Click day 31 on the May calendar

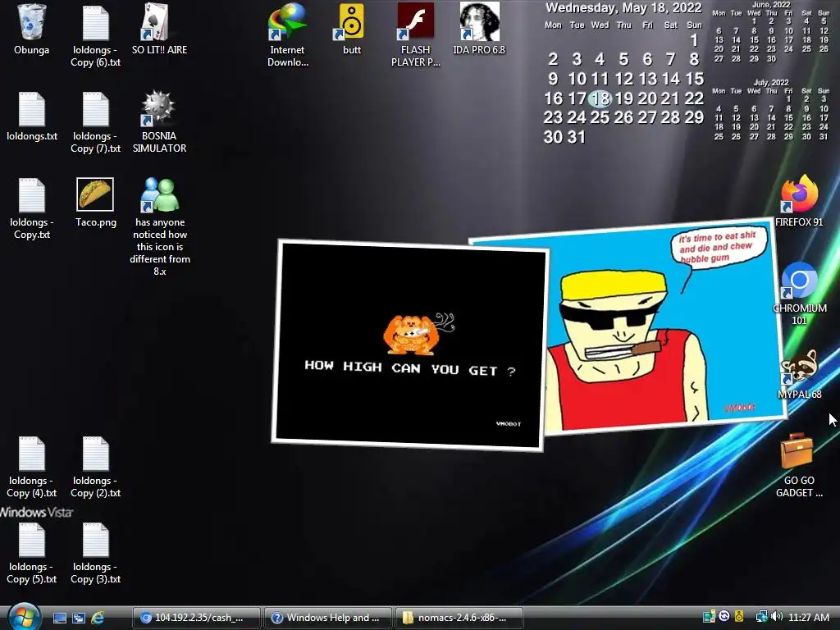pyautogui.click(x=577, y=137)
